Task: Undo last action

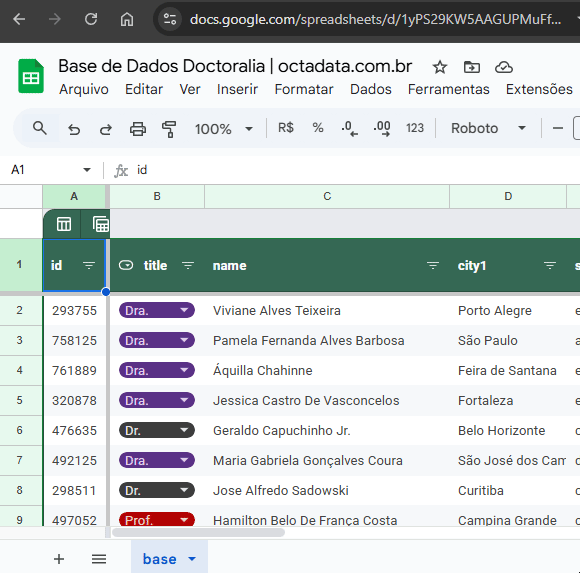Action: point(74,129)
